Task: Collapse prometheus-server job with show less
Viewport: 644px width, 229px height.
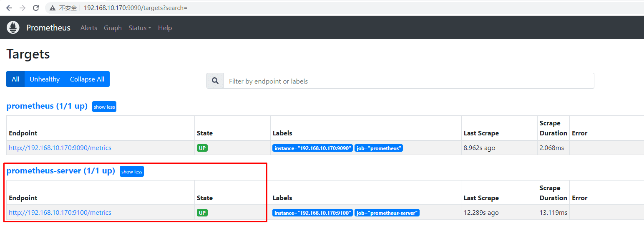Action: [x=132, y=171]
